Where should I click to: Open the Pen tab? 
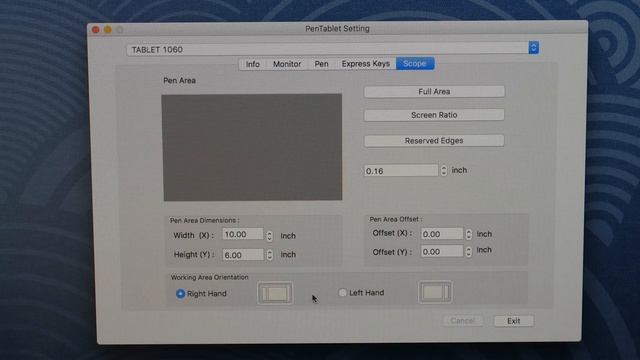coord(321,64)
